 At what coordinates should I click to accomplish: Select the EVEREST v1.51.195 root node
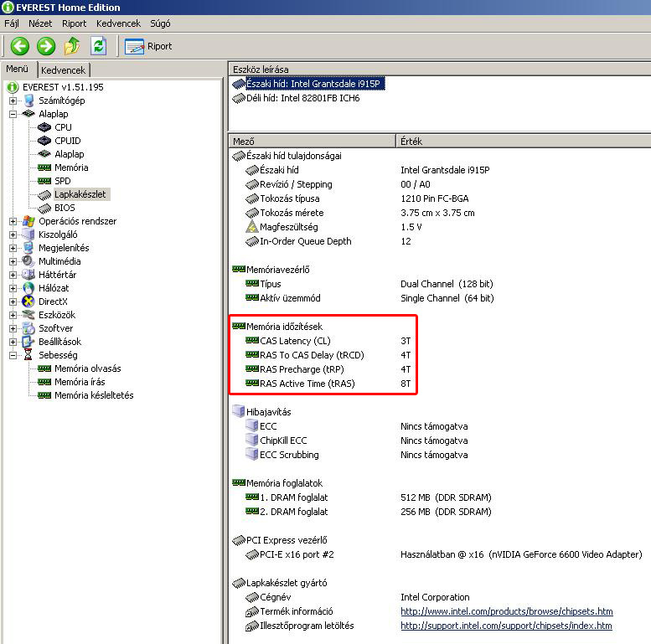(63, 87)
